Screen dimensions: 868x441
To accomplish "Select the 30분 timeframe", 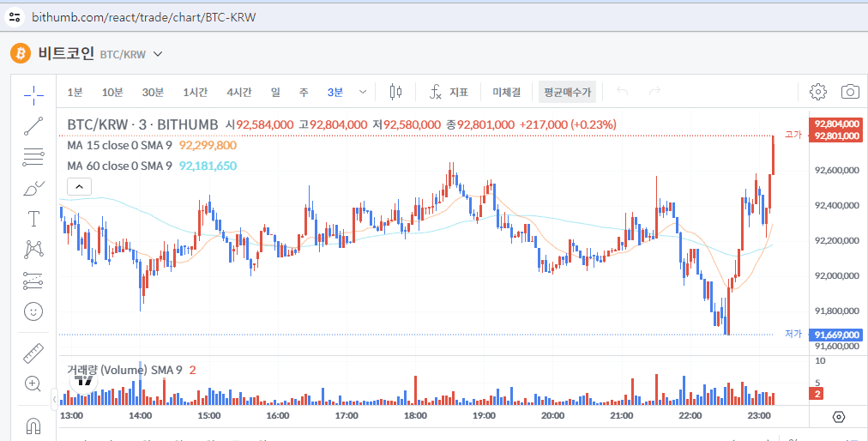I will pyautogui.click(x=153, y=92).
